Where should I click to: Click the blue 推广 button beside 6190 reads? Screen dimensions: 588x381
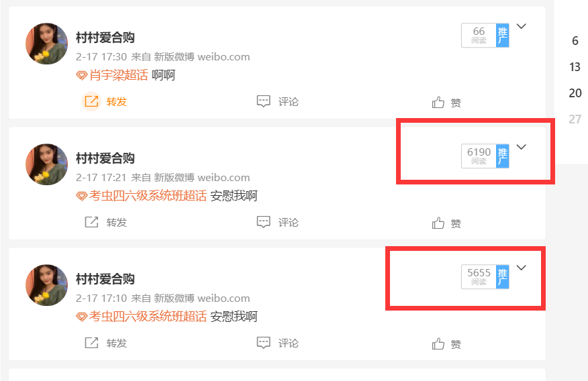[503, 156]
